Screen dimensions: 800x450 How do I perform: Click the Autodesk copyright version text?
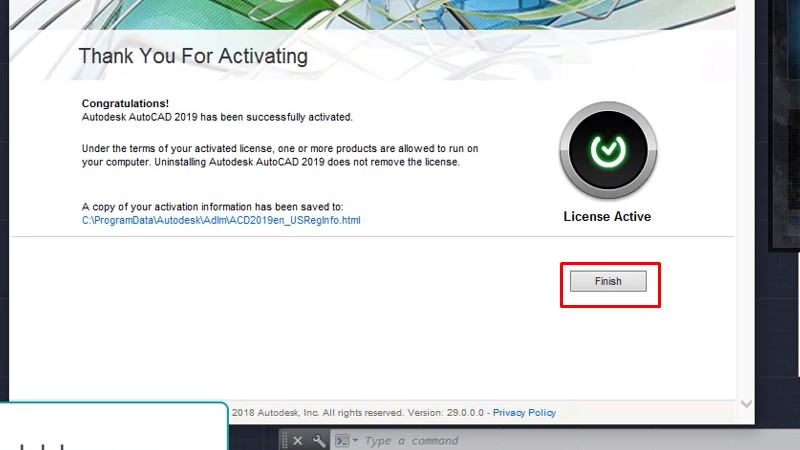click(x=358, y=412)
